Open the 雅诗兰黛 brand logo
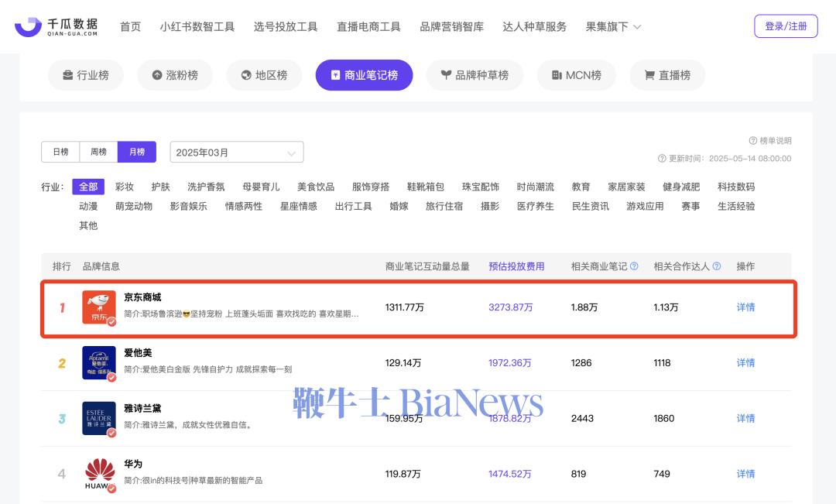 click(99, 418)
